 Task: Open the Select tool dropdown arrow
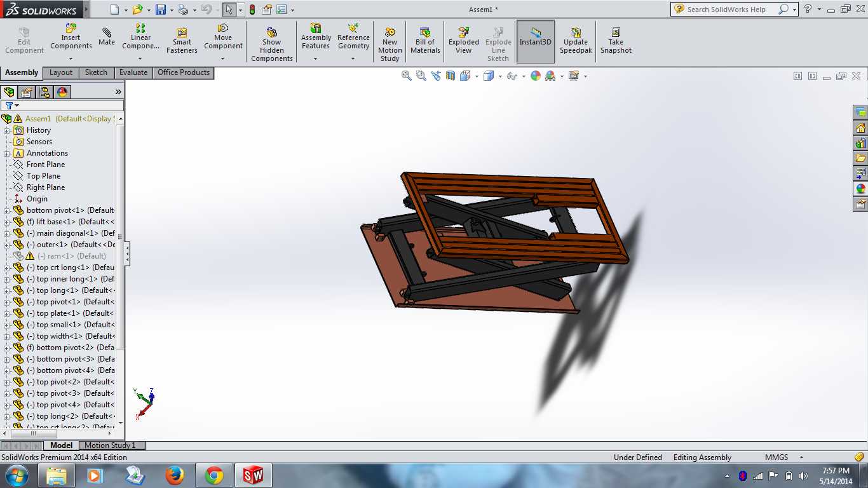coord(240,10)
